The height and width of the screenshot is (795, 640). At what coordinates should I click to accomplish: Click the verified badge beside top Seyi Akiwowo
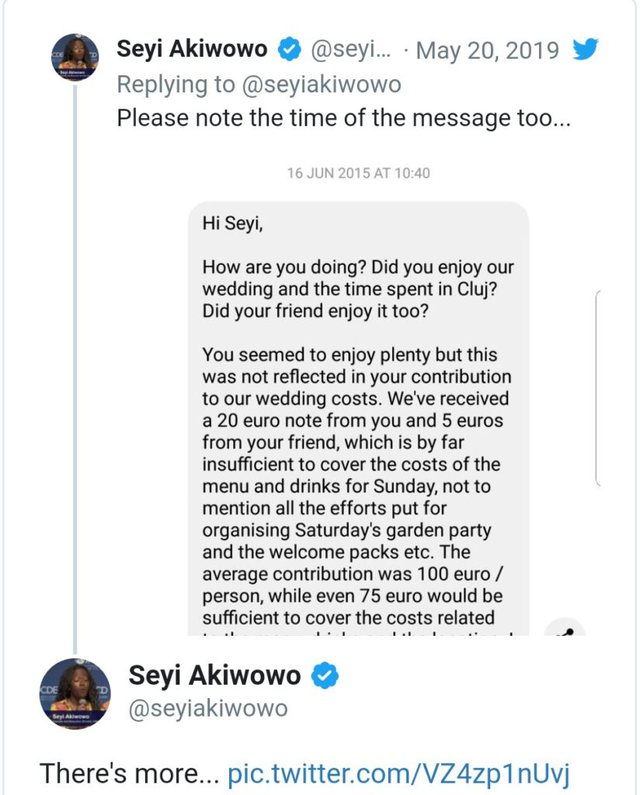289,50
